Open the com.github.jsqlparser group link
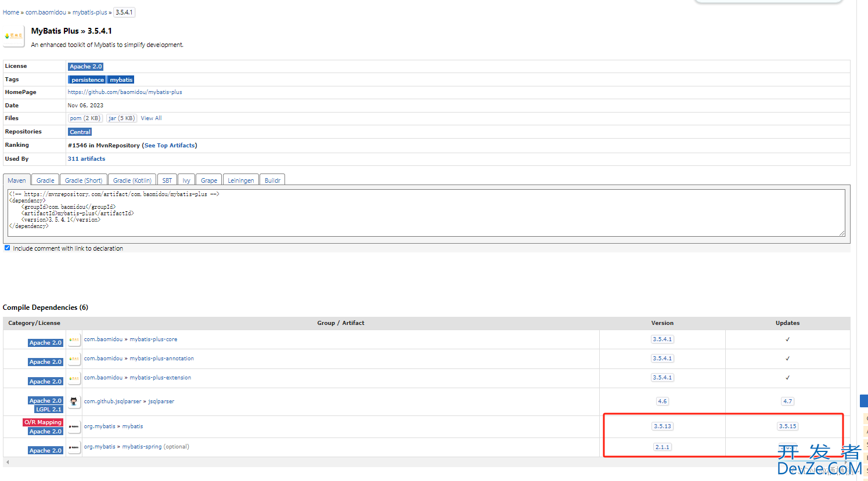The image size is (868, 481). pos(113,402)
